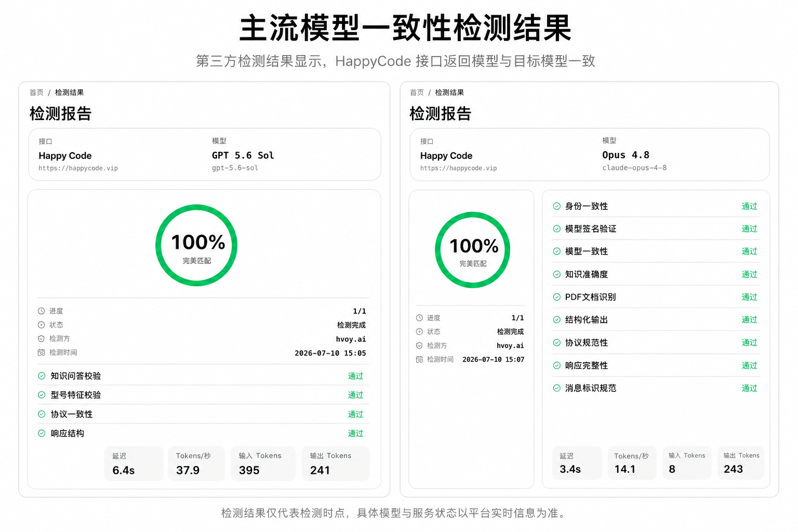
Task: Click the 100% match ring in Opus report
Action: click(473, 250)
